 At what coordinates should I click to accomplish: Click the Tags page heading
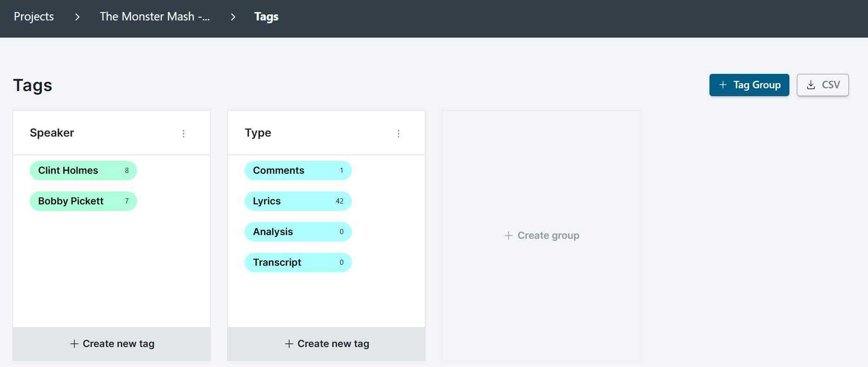(x=33, y=85)
